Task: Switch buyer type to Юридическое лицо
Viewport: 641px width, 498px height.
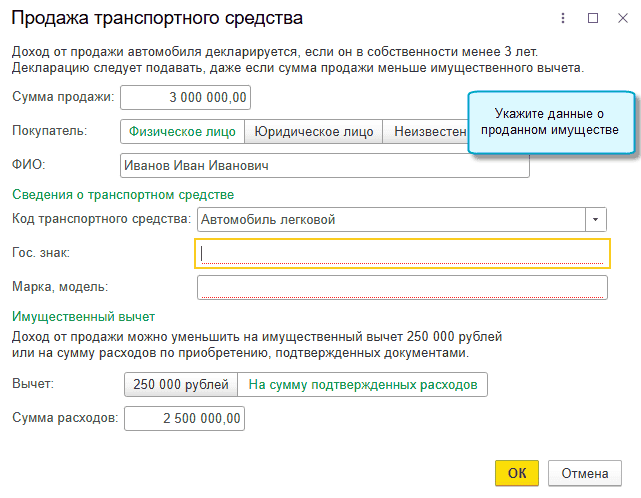Action: pyautogui.click(x=314, y=131)
